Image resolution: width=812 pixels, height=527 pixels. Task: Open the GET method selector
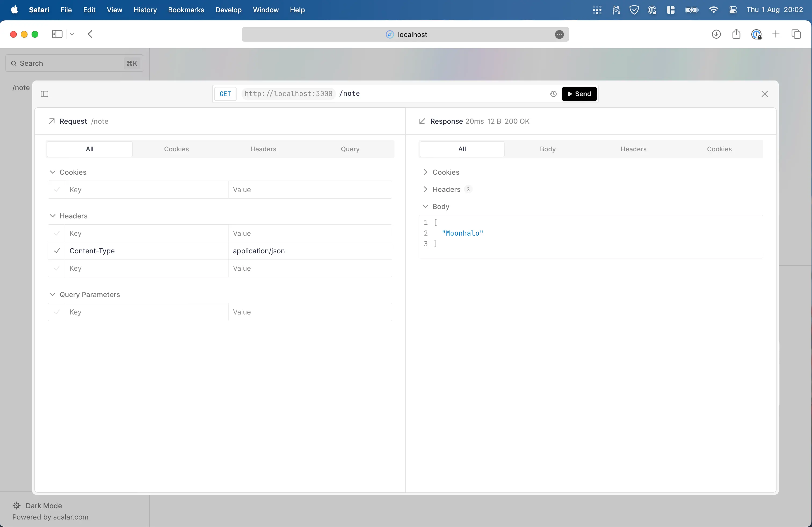tap(225, 94)
